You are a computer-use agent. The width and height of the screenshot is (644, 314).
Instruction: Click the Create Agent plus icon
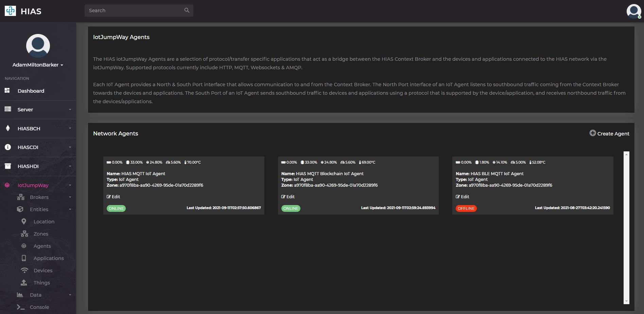point(593,133)
